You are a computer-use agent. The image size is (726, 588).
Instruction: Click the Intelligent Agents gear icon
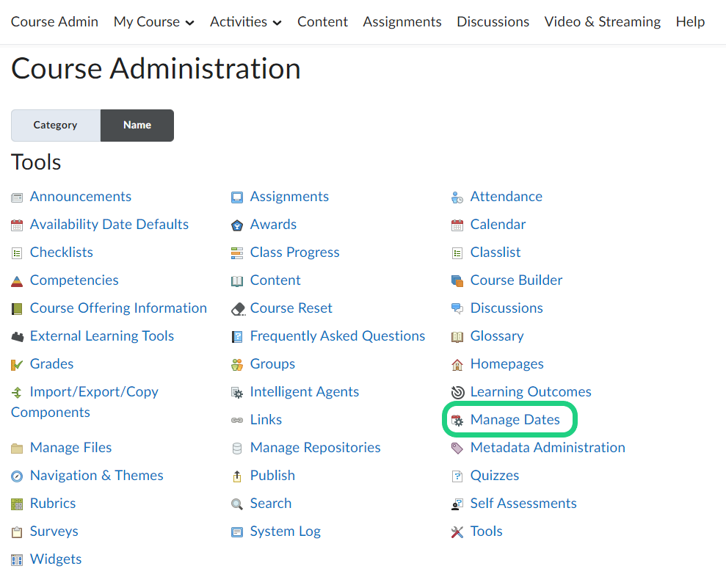coord(237,393)
